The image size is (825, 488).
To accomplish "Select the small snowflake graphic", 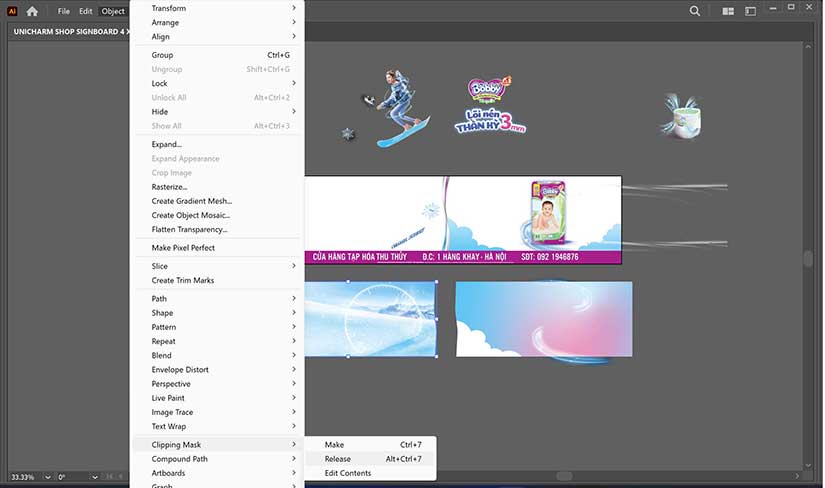I will [348, 134].
